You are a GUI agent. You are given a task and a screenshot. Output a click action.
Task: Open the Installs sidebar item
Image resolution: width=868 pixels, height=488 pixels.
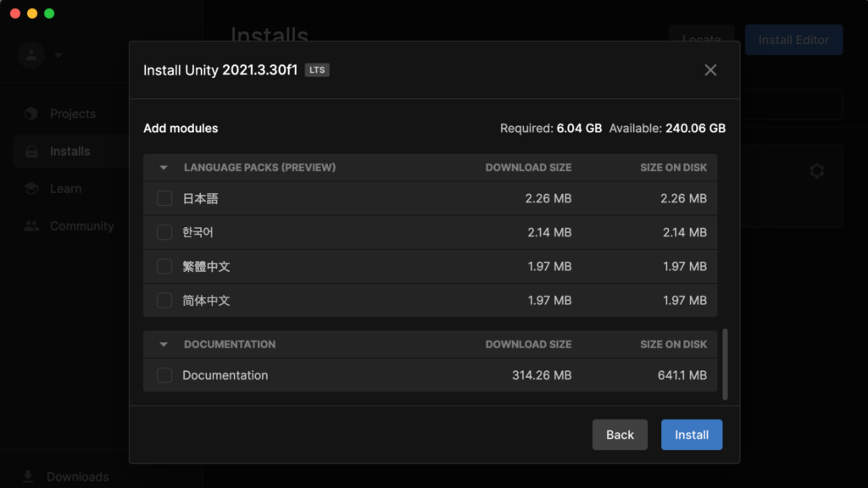[71, 151]
